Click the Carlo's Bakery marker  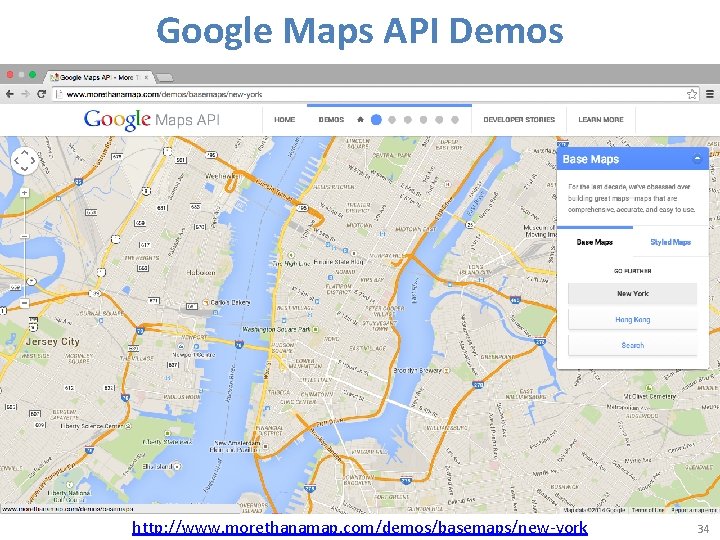tap(206, 303)
